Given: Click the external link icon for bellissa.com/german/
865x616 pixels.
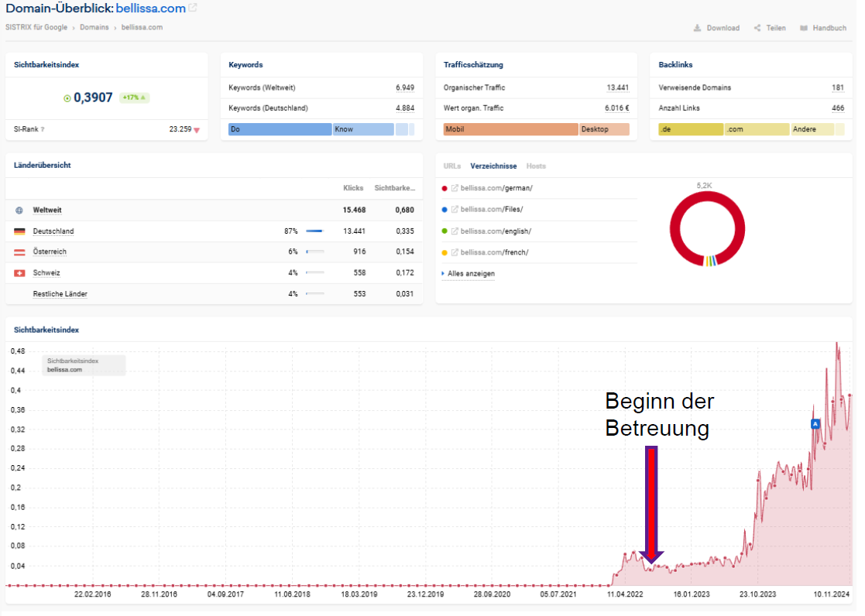Looking at the screenshot, I should pyautogui.click(x=455, y=188).
